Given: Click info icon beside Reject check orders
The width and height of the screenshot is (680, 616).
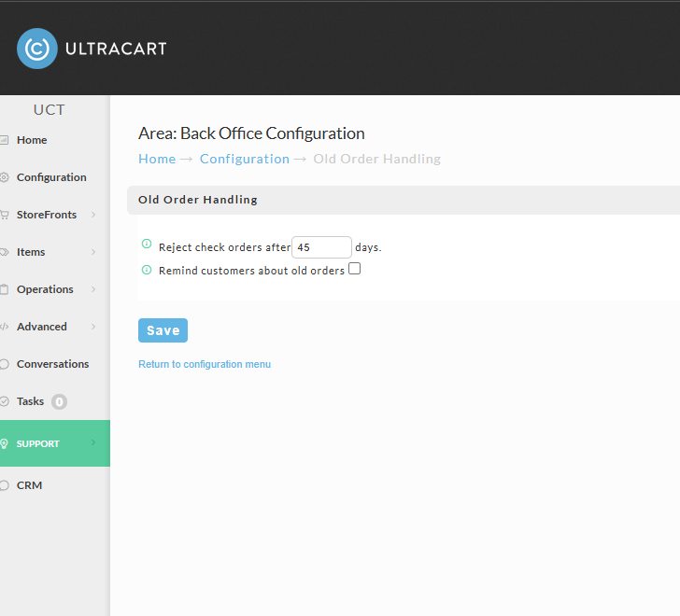Looking at the screenshot, I should tap(147, 244).
